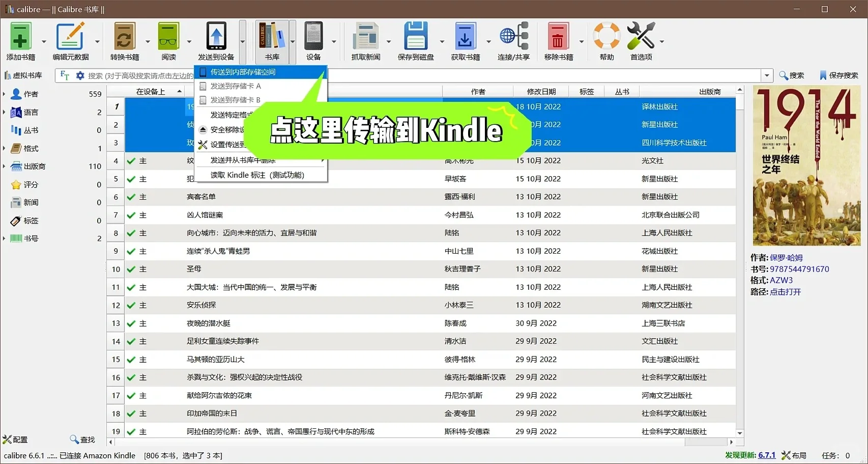
Task: Expand the Languages category
Action: [x=4, y=112]
